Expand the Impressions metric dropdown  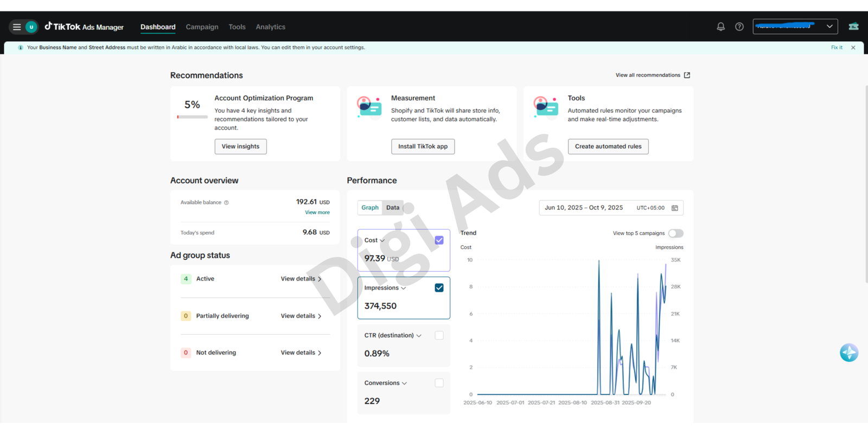pyautogui.click(x=403, y=289)
